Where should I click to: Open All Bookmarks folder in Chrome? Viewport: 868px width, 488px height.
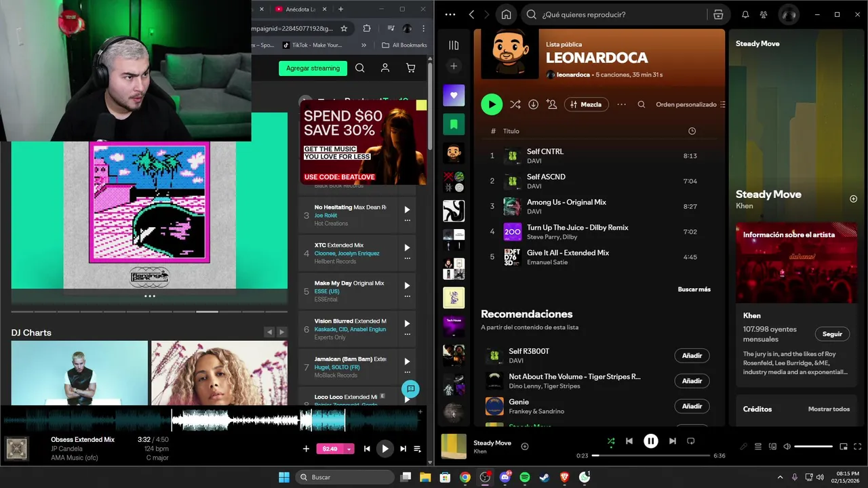point(405,45)
